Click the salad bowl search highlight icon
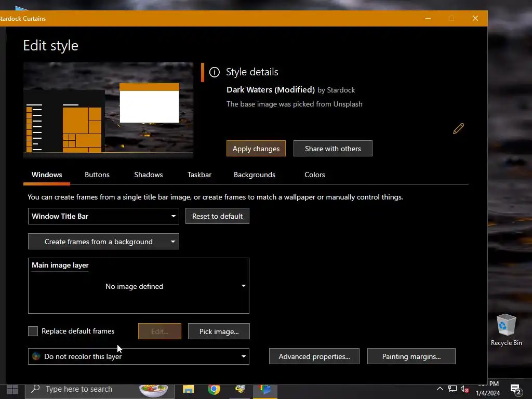 [x=154, y=390]
